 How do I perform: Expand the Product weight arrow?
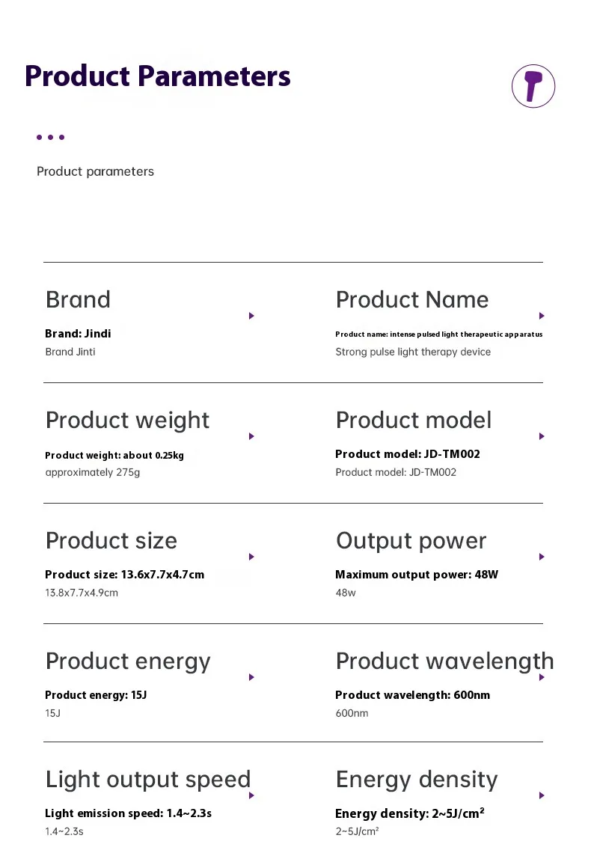click(251, 436)
